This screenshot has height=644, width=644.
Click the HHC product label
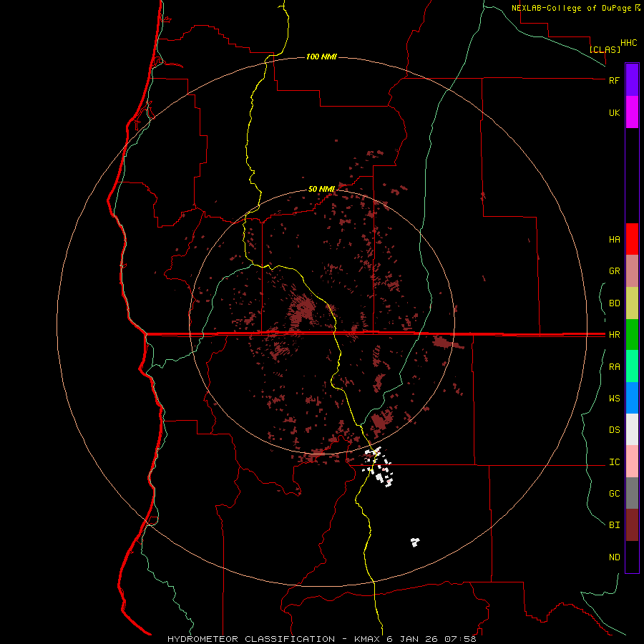(x=629, y=43)
